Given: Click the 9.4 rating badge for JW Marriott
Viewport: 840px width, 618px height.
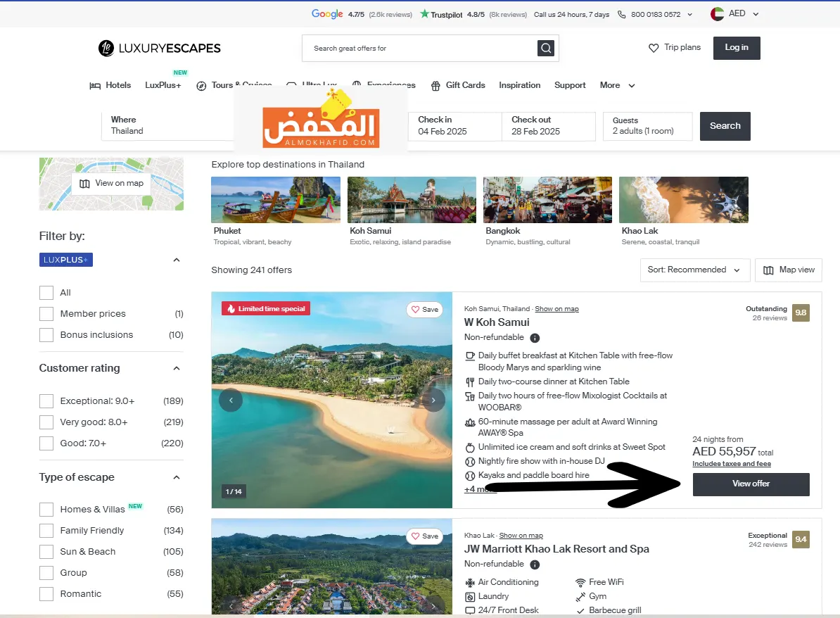Looking at the screenshot, I should [801, 539].
